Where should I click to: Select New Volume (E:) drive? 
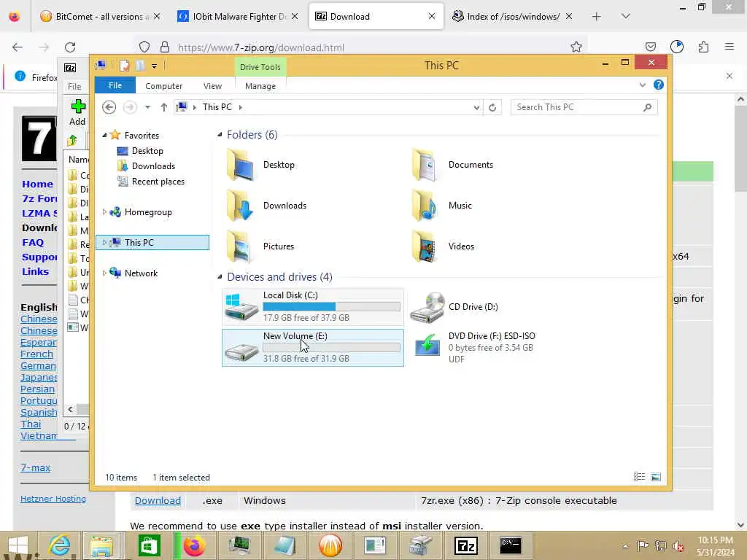coord(312,348)
